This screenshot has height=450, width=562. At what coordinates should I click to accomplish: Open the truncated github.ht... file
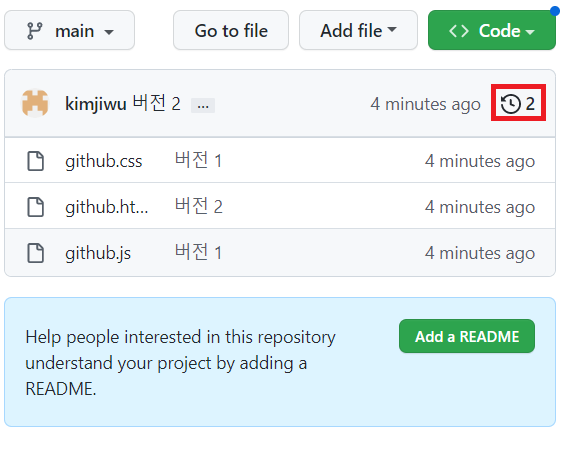click(106, 207)
